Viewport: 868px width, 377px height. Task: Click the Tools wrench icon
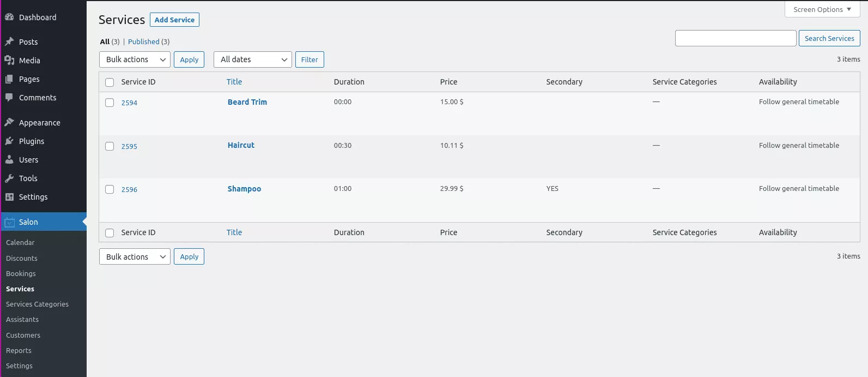pyautogui.click(x=9, y=178)
